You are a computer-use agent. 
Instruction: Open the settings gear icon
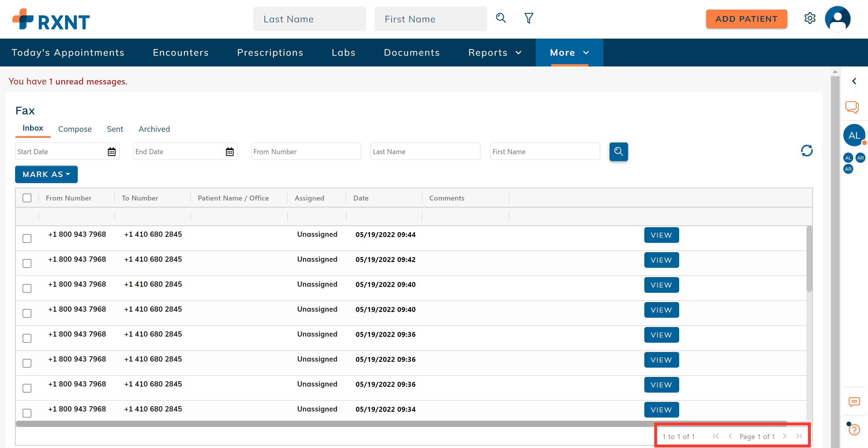tap(810, 18)
